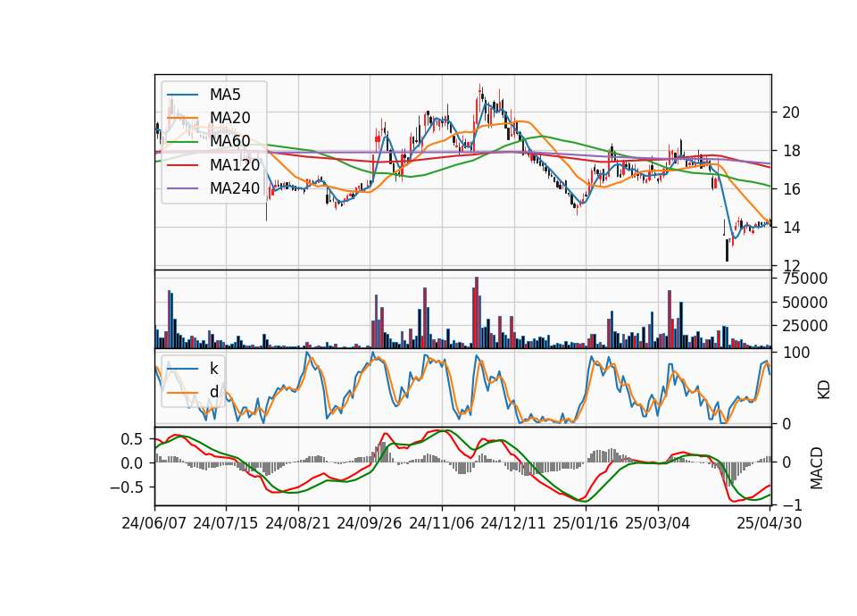Image resolution: width=857 pixels, height=616 pixels.
Task: Click the 24/11/06 date axis label
Action: coord(442,523)
